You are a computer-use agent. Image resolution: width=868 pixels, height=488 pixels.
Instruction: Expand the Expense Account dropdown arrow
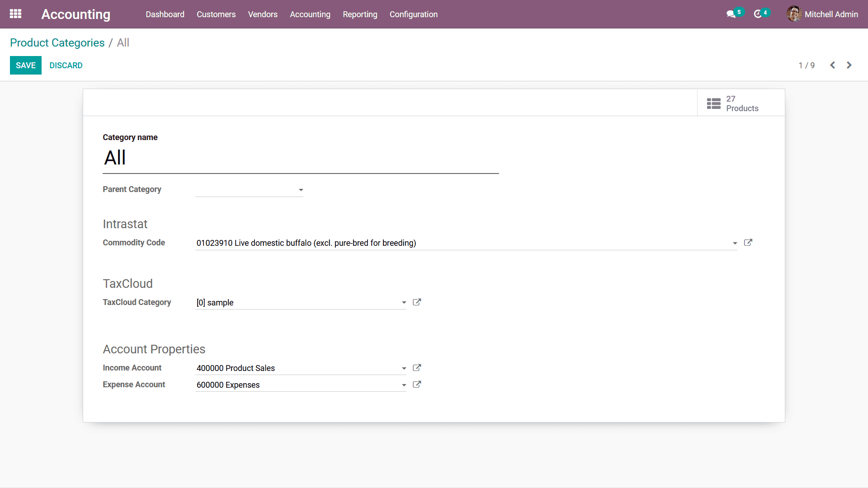[x=404, y=385]
